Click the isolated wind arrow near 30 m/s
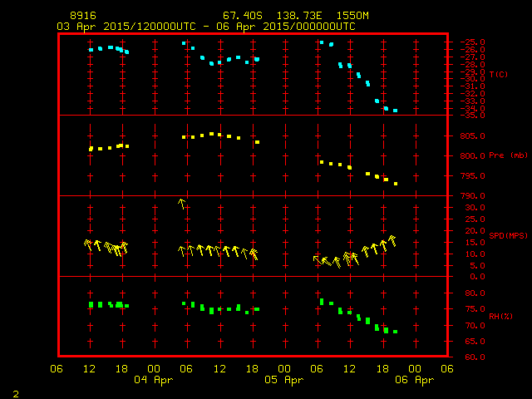This screenshot has height=399, width=532. pos(182,204)
